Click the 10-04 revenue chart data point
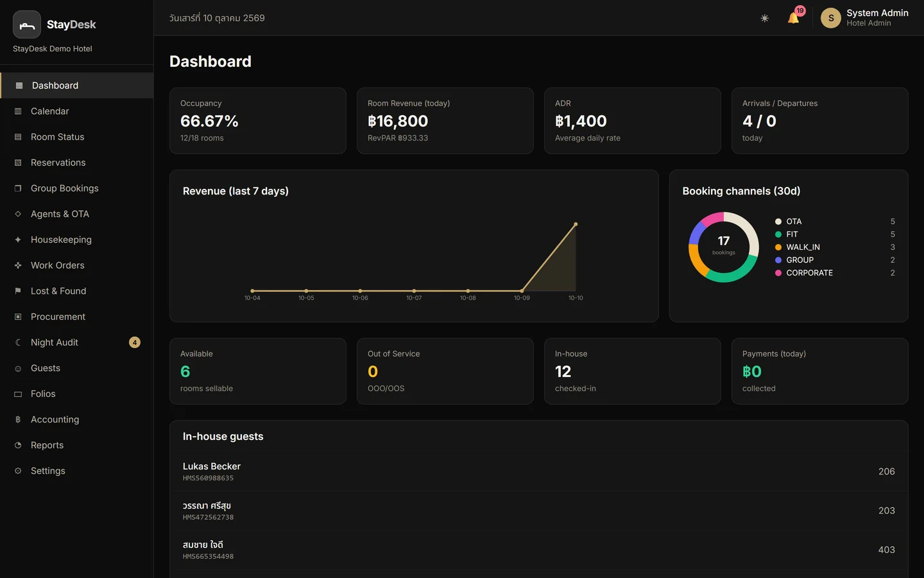Image resolution: width=924 pixels, height=578 pixels. (x=252, y=291)
